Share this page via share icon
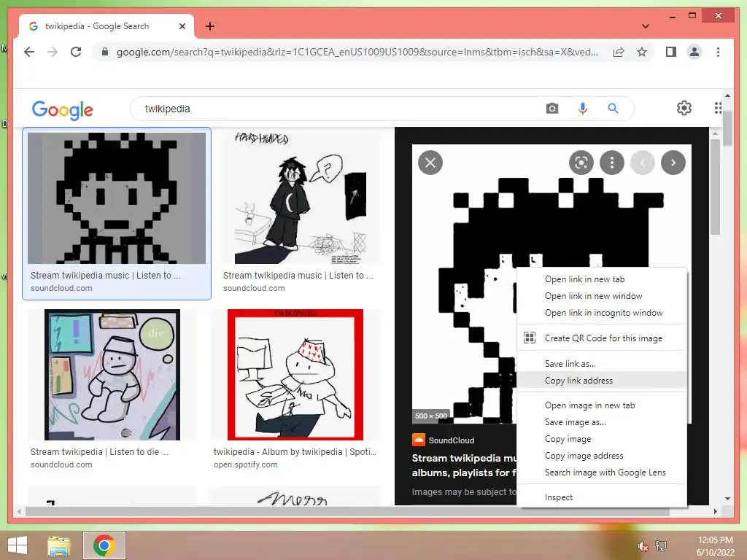The image size is (747, 560). [x=619, y=52]
